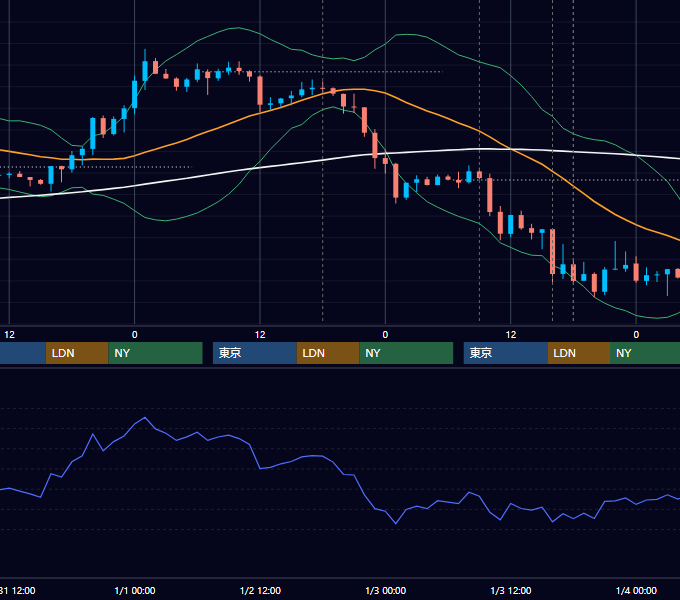Image resolution: width=680 pixels, height=600 pixels.
Task: Select the NY session block between both 東京 blocks
Action: pyautogui.click(x=406, y=353)
